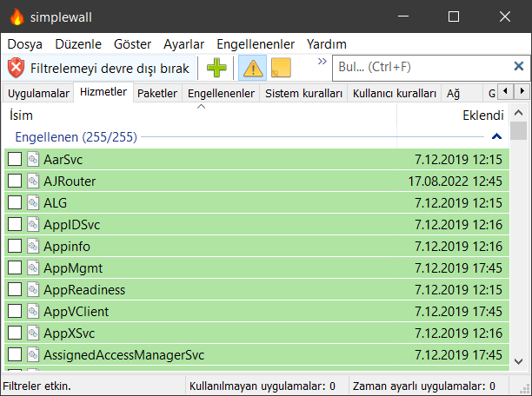Click inside the Bul search field
The width and height of the screenshot is (532, 396).
(417, 67)
